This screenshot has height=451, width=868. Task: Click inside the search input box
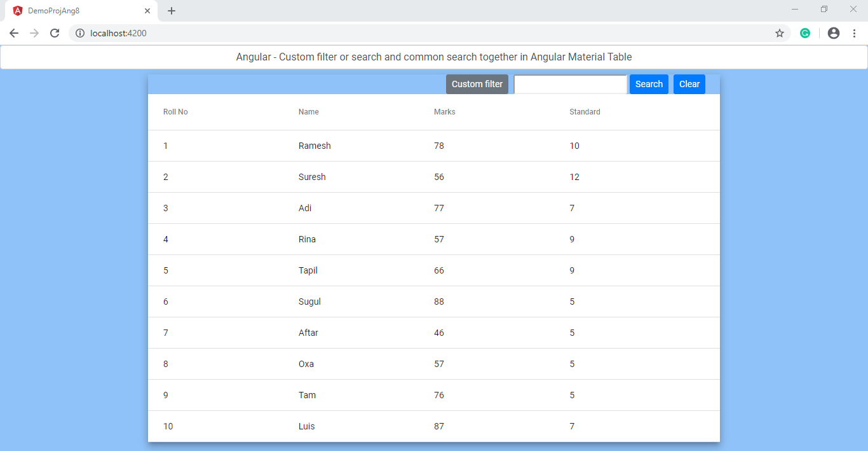coord(569,83)
